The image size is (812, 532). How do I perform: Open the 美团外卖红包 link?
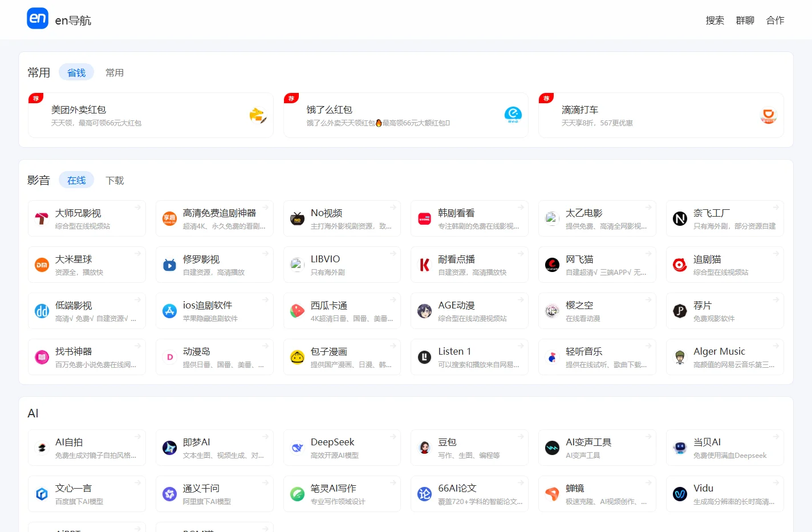151,115
